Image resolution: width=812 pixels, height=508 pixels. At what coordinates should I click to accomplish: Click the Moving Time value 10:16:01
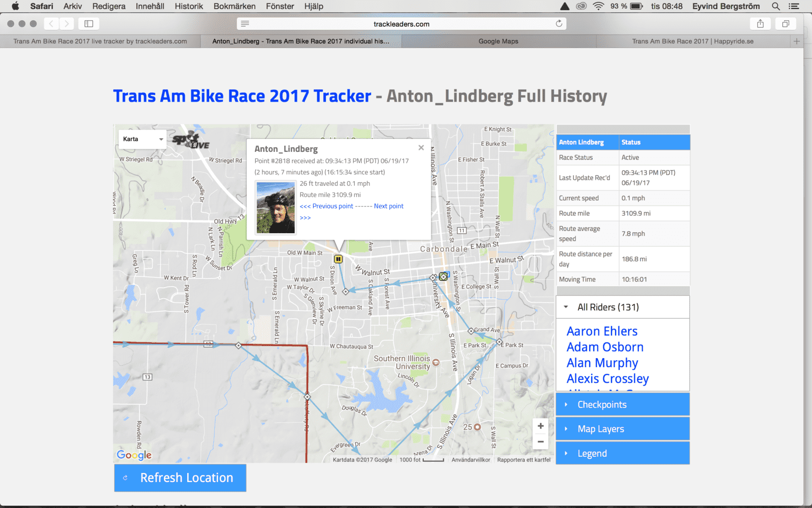(634, 279)
